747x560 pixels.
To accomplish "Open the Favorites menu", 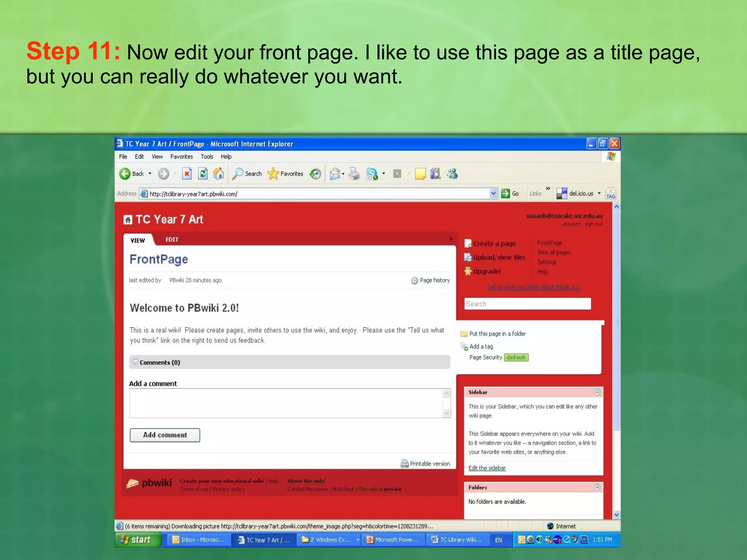I will (182, 157).
